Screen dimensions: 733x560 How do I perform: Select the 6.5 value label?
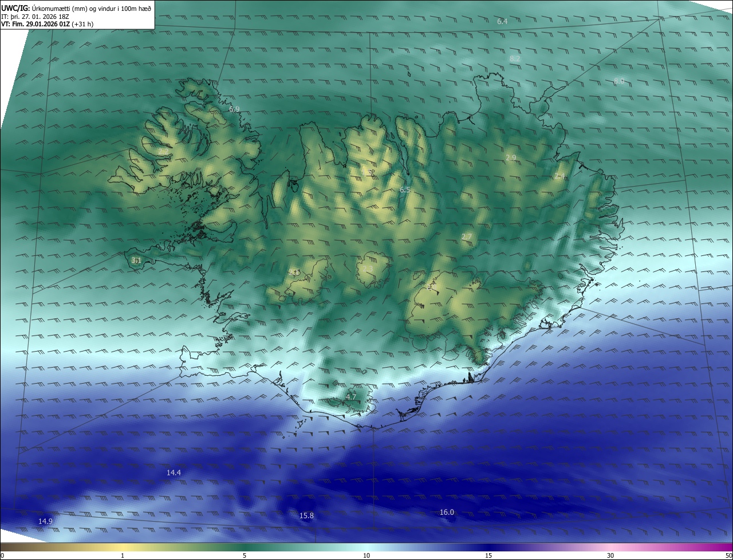405,190
